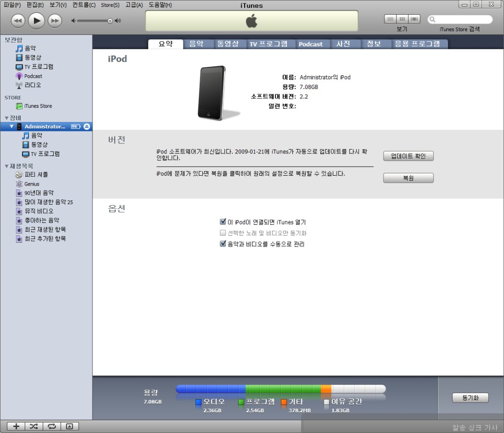Toggle 이 iPod이 연결되면 iTunes 열기 checkbox
The width and height of the screenshot is (504, 433).
223,221
